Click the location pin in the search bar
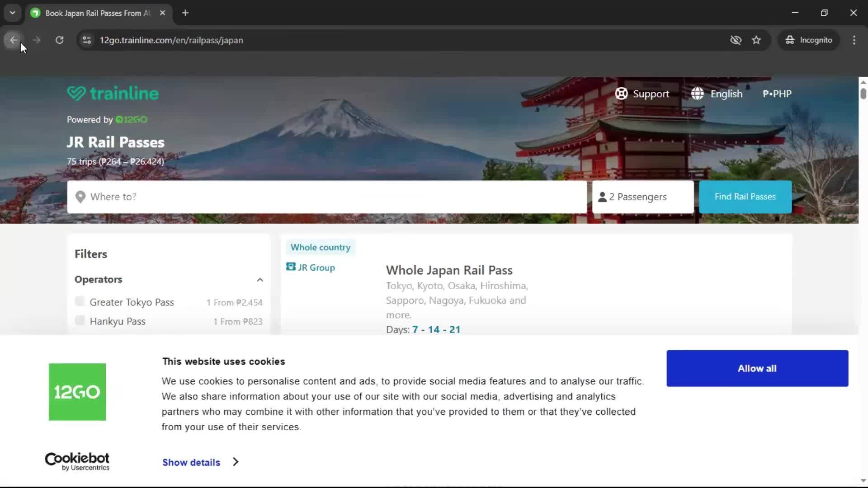Screen dimensions: 868x488 (80, 197)
